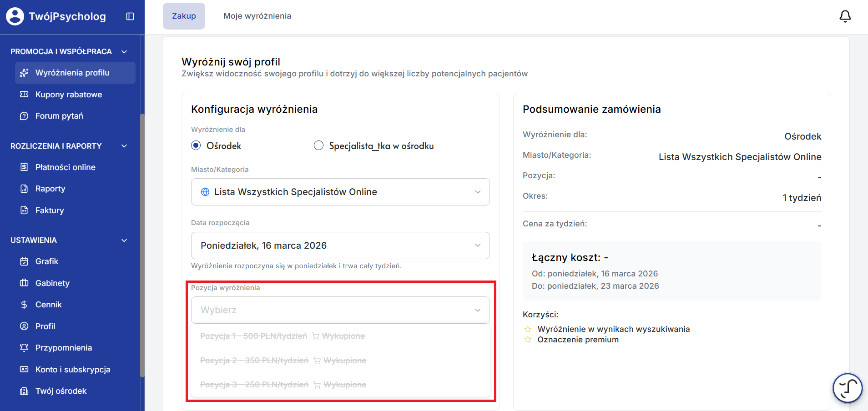Click the Płatności online icon
The height and width of the screenshot is (411, 868).
24,167
